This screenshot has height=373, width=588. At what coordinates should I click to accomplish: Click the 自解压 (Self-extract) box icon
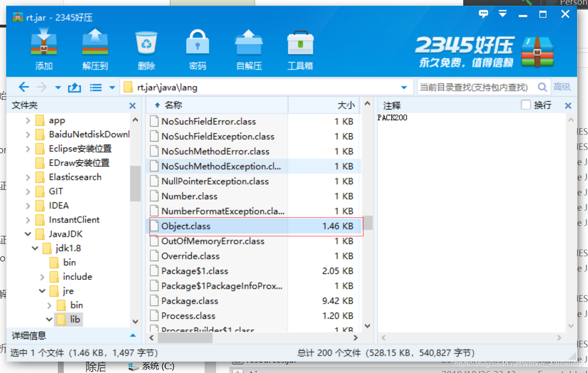click(249, 43)
